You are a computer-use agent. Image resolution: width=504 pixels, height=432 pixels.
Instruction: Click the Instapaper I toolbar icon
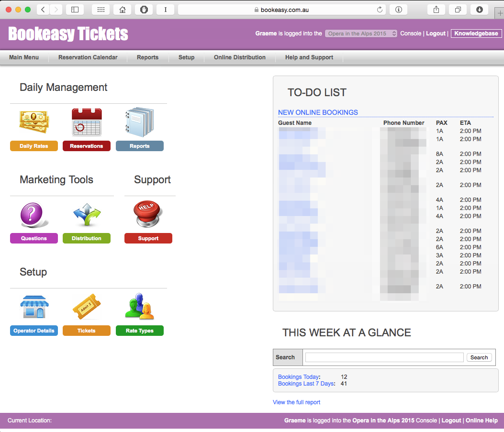[166, 10]
